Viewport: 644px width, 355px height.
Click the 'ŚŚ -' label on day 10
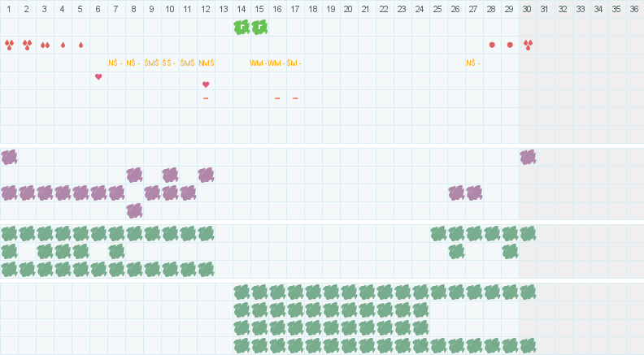169,63
